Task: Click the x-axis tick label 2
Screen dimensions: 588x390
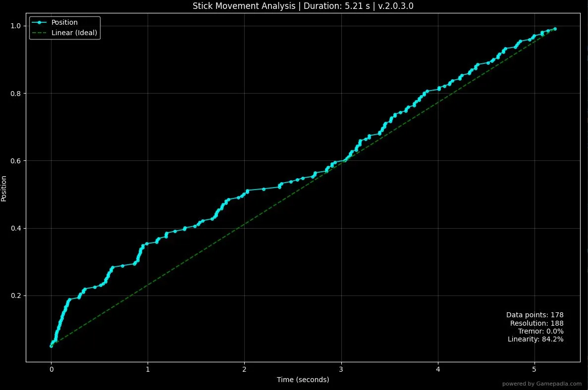Action: tap(244, 369)
